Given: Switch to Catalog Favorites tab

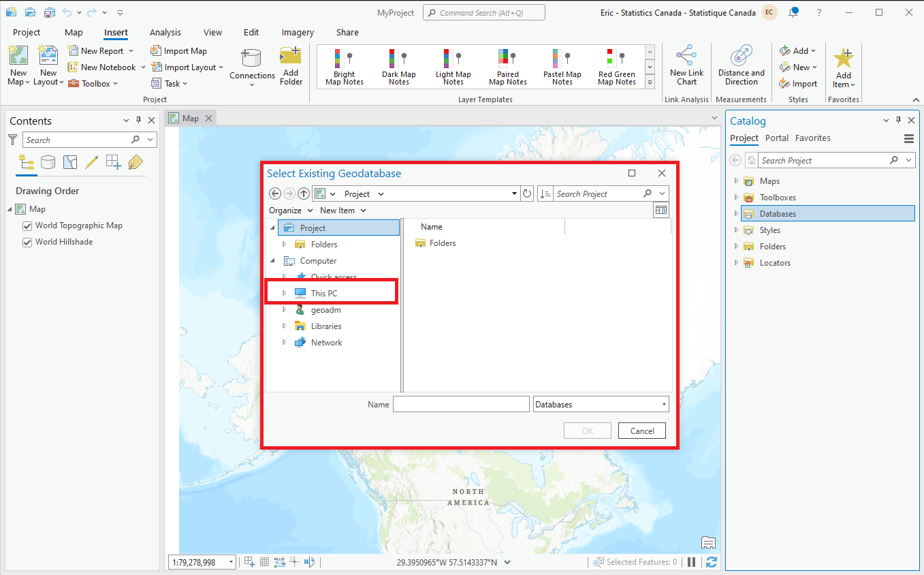Looking at the screenshot, I should [x=813, y=138].
